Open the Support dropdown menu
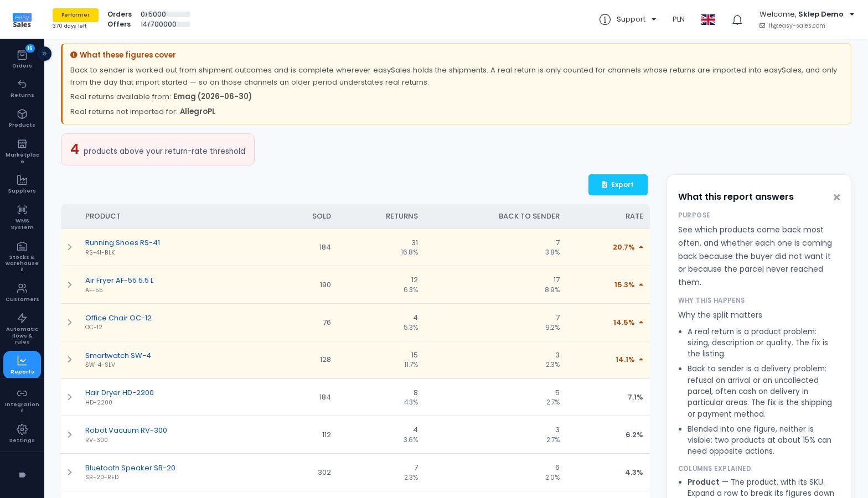 click(x=628, y=19)
